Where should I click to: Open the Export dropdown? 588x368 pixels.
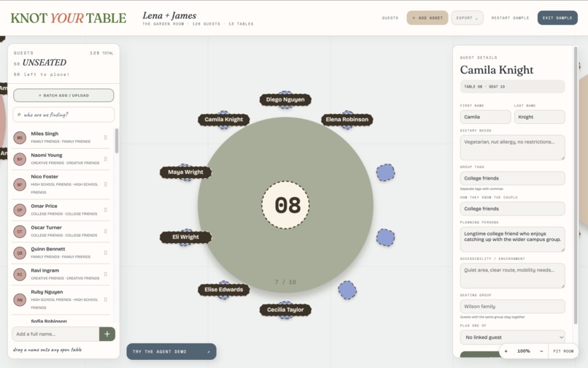point(467,18)
